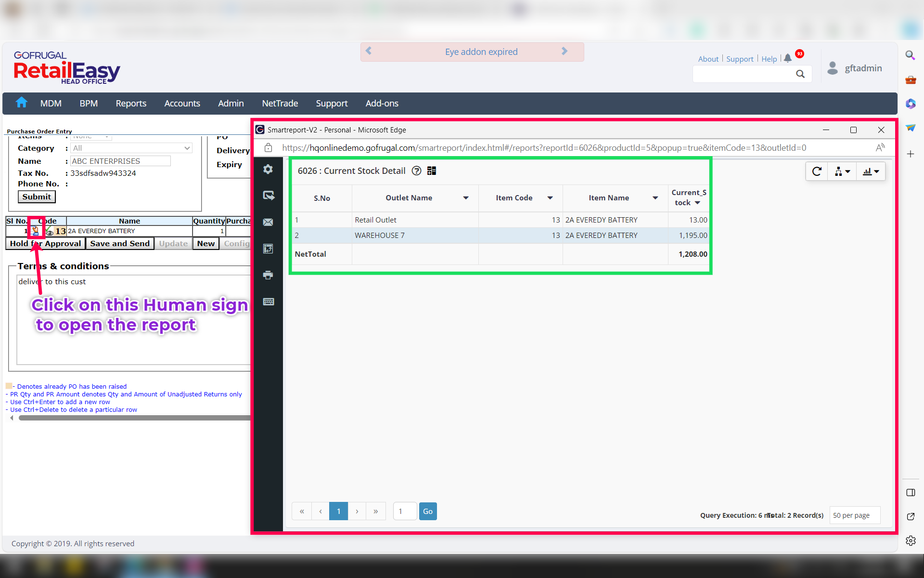Open the help icon beside report title
The image size is (924, 578).
(417, 171)
